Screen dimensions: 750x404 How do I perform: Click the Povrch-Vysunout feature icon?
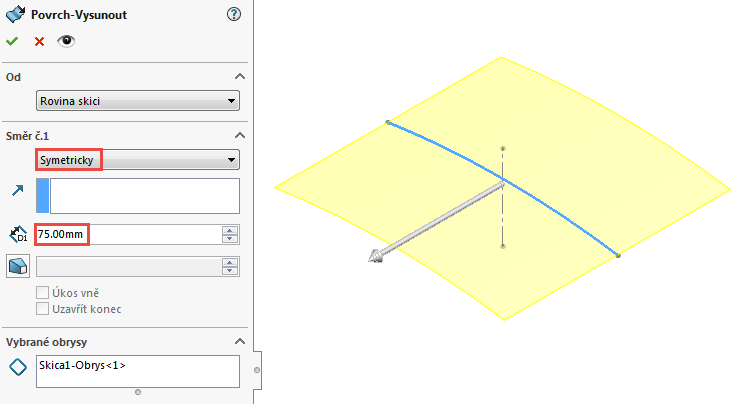point(15,14)
